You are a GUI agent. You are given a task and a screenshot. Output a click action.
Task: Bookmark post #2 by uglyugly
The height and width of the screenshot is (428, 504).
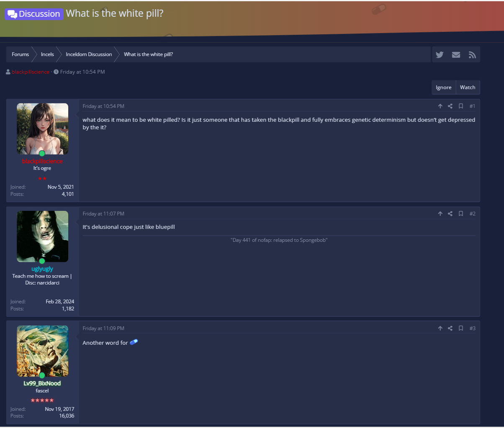(460, 214)
